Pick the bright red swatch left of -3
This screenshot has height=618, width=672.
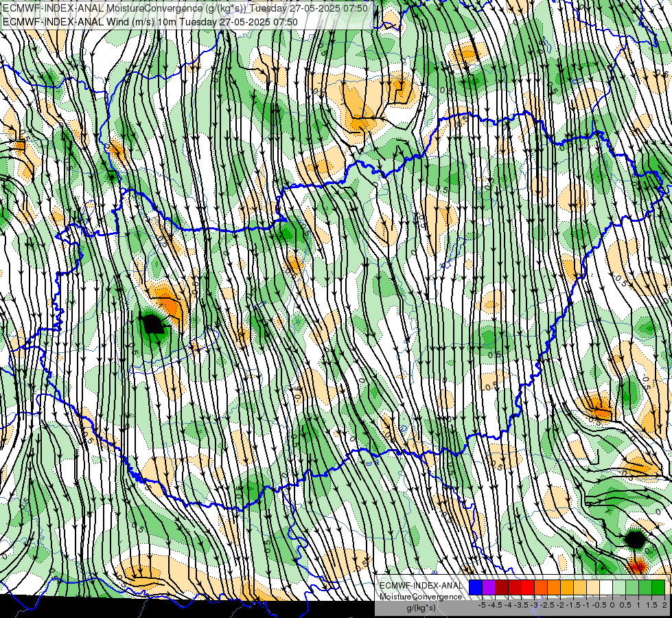[x=528, y=588]
